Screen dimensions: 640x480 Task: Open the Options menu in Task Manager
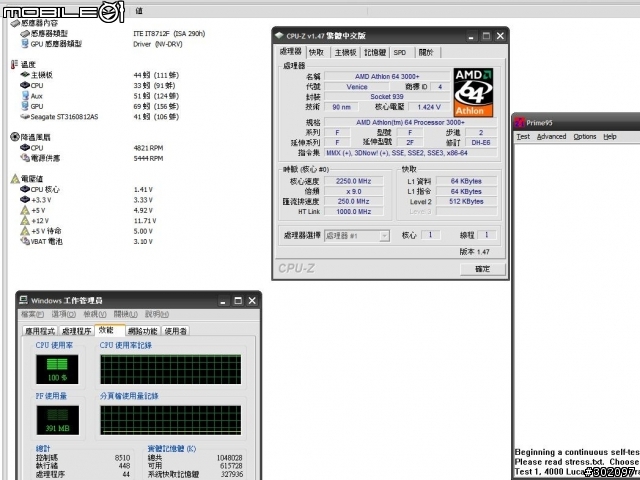(x=64, y=314)
